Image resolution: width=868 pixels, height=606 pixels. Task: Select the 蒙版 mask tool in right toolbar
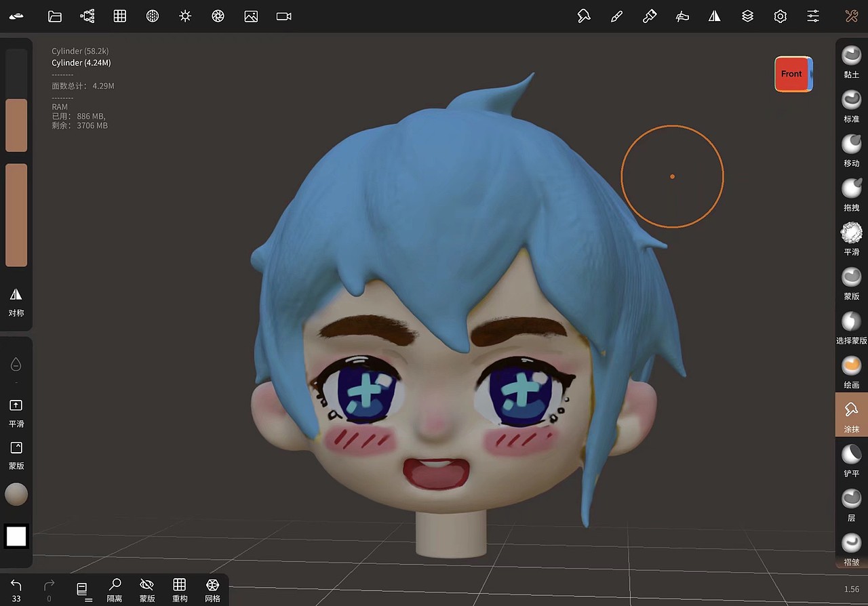[852, 283]
